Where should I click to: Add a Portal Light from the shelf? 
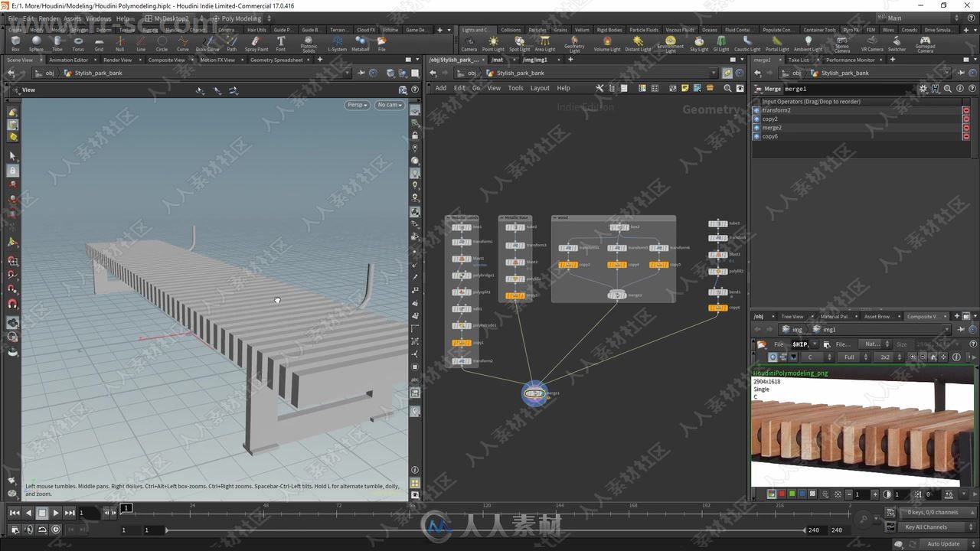tap(777, 44)
